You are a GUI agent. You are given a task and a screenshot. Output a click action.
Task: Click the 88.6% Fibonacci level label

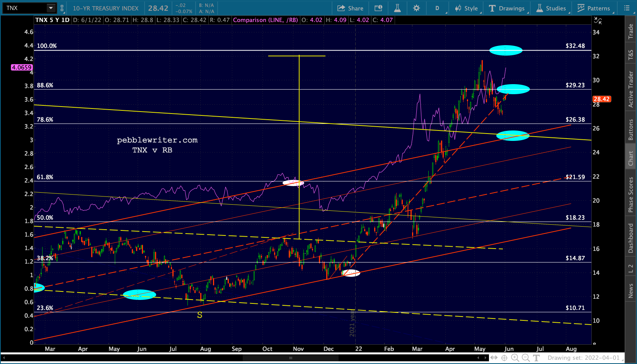45,85
